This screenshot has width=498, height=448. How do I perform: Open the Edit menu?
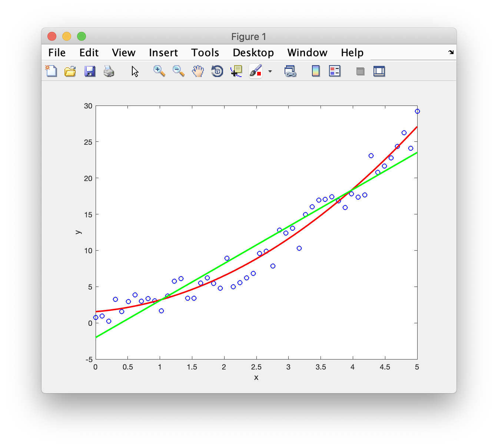(89, 53)
